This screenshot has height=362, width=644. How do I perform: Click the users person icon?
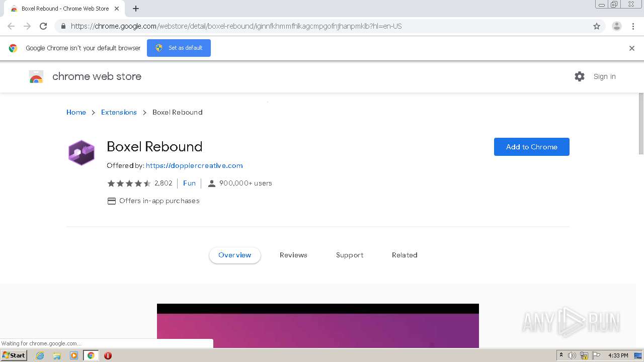pos(212,184)
